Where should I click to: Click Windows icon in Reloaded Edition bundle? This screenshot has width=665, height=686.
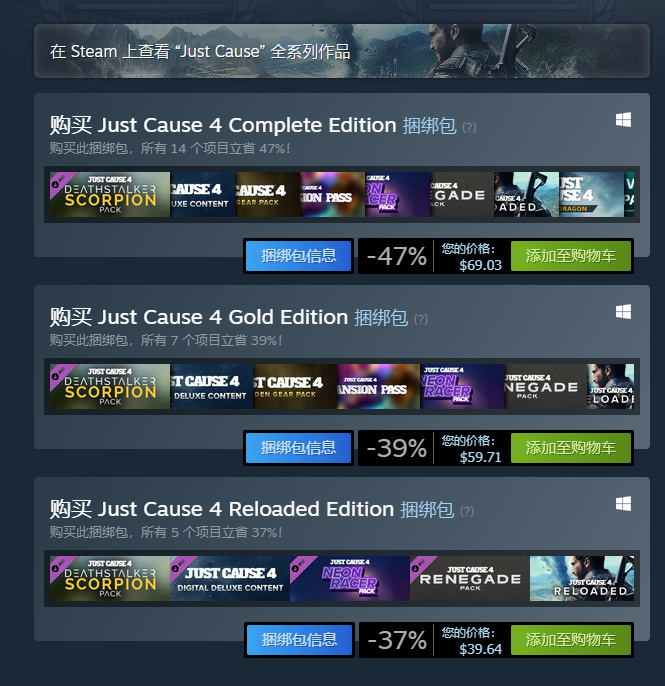click(x=623, y=504)
